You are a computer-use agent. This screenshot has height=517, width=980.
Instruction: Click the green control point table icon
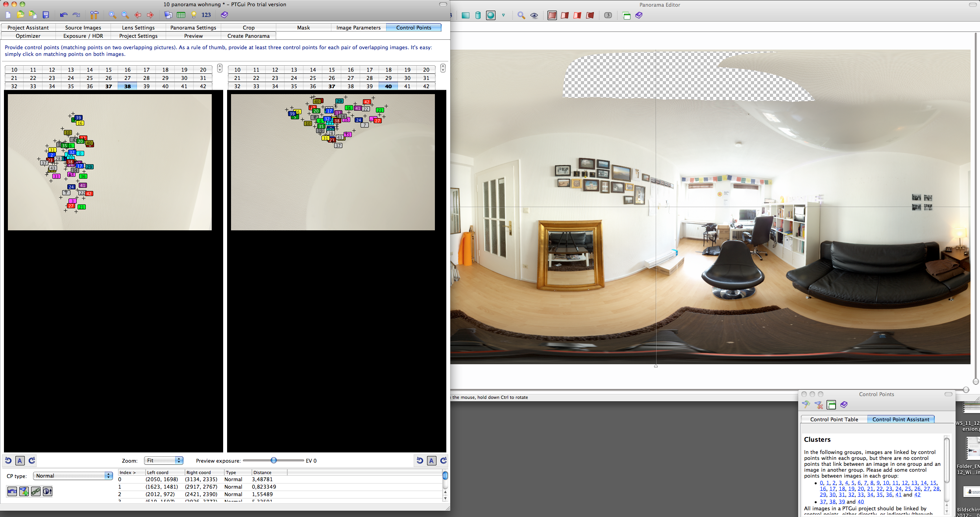coord(181,15)
